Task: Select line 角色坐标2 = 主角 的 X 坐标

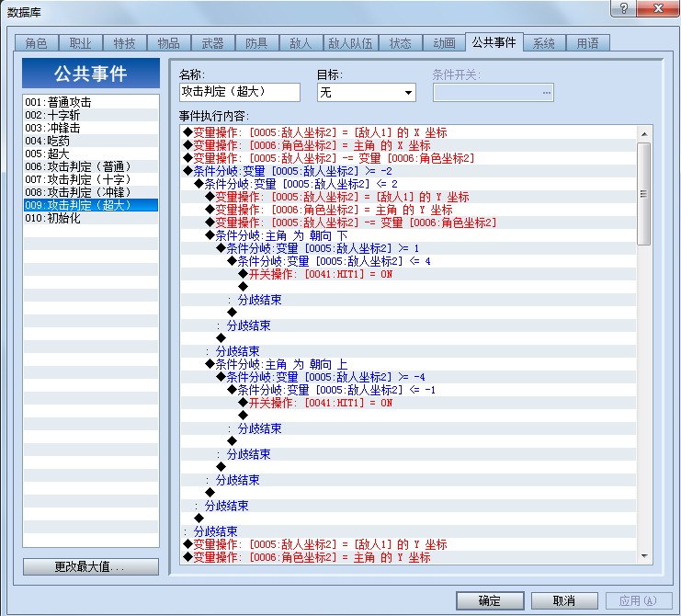Action: click(x=408, y=145)
